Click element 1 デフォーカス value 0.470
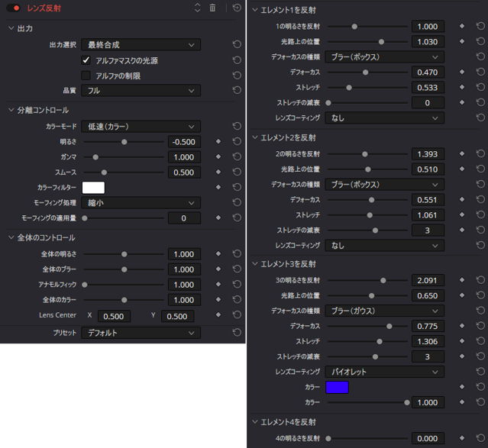 click(x=428, y=73)
